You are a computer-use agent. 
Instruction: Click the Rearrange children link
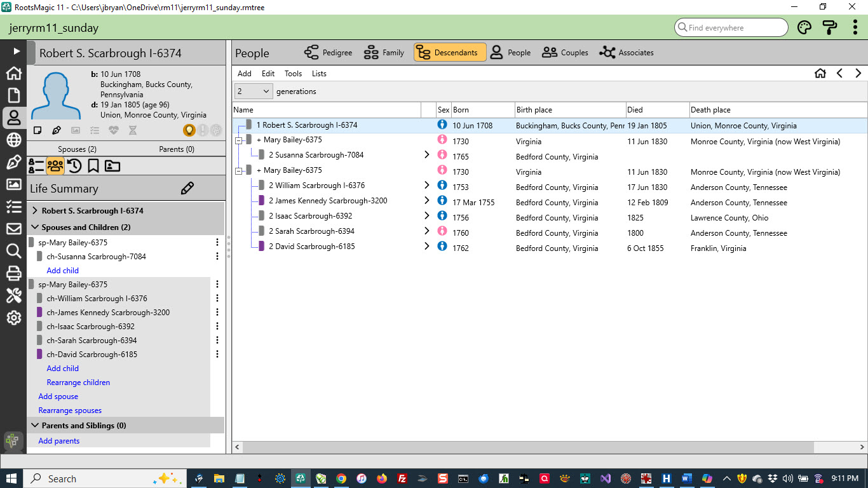click(x=78, y=383)
